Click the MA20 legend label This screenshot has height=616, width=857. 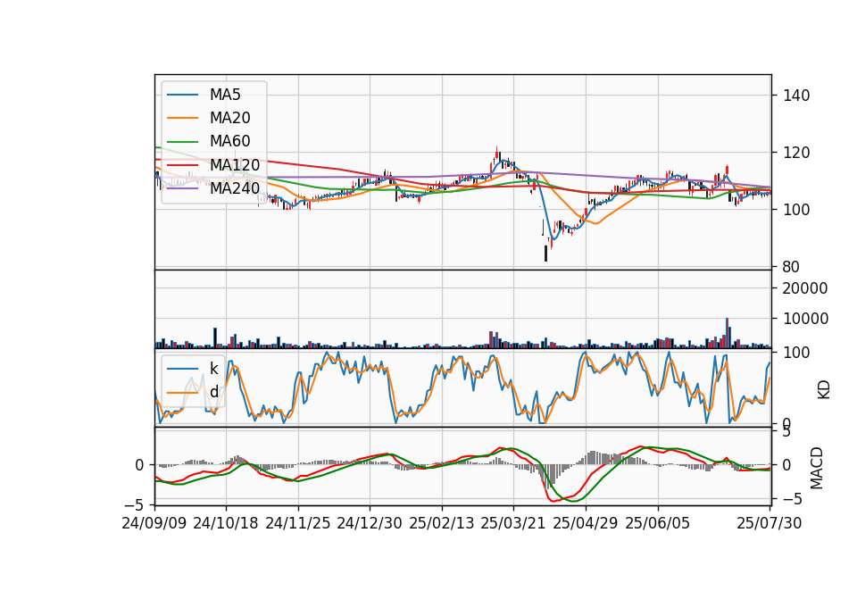point(229,118)
